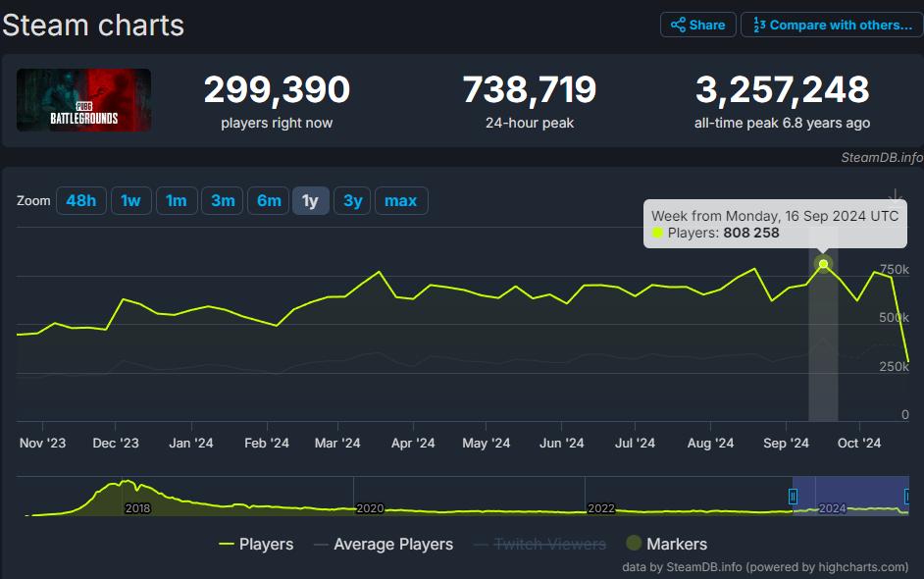This screenshot has height=579, width=924.
Task: Open the chart download menu icon
Action: point(895,196)
